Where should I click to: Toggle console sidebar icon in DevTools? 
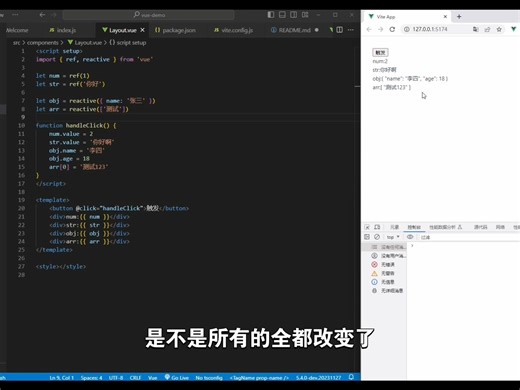coord(367,237)
